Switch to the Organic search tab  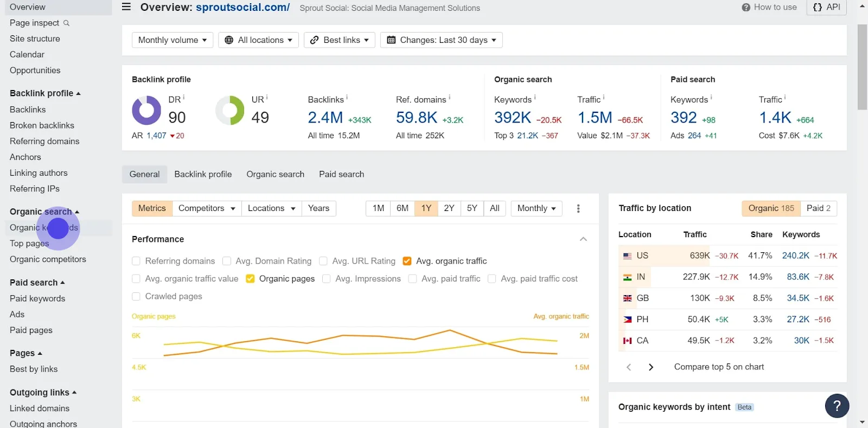275,175
